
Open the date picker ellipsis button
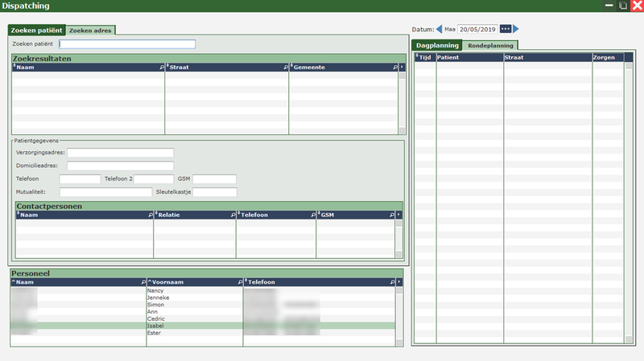click(505, 29)
